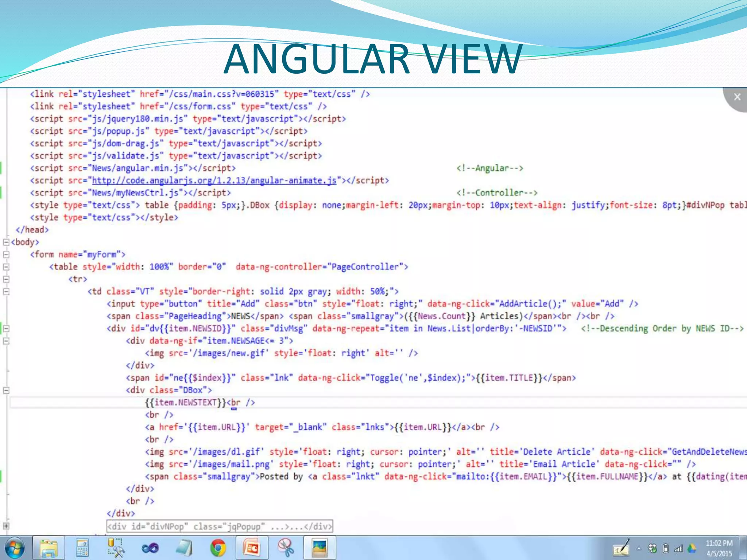Click the collapsed divNPop jqPopup box
This screenshot has width=747, height=560.
point(220,526)
